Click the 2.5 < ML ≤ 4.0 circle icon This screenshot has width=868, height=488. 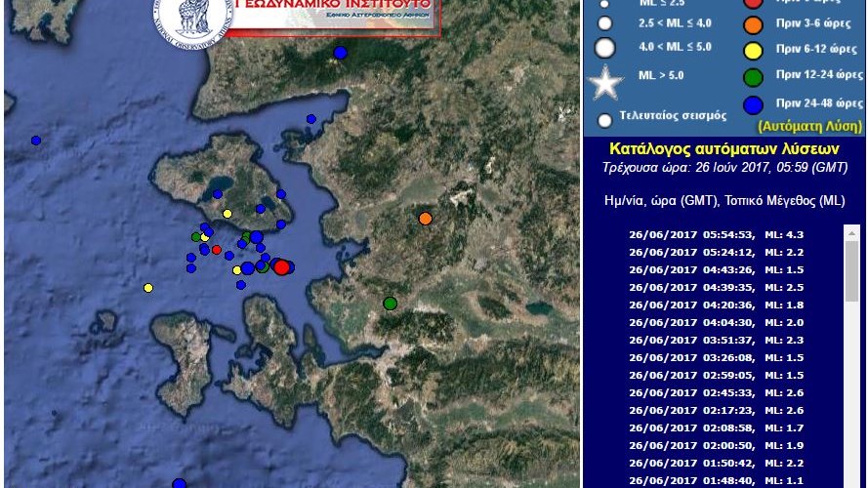pos(605,23)
